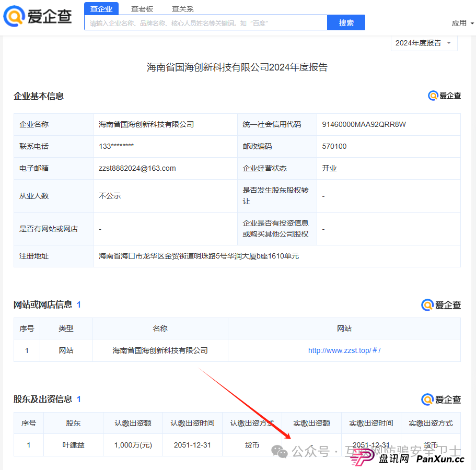476x470 pixels.
Task: Click the 企业基本信息 section heading
Action: 39,96
